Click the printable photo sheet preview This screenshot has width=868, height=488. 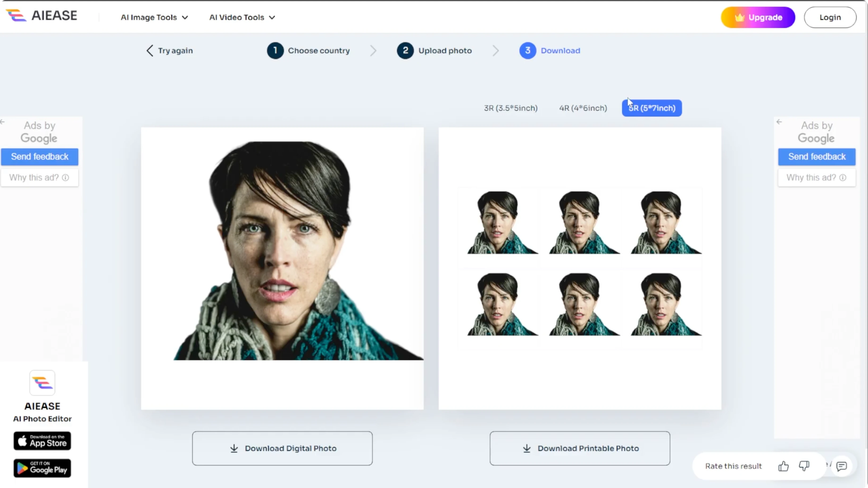point(580,269)
